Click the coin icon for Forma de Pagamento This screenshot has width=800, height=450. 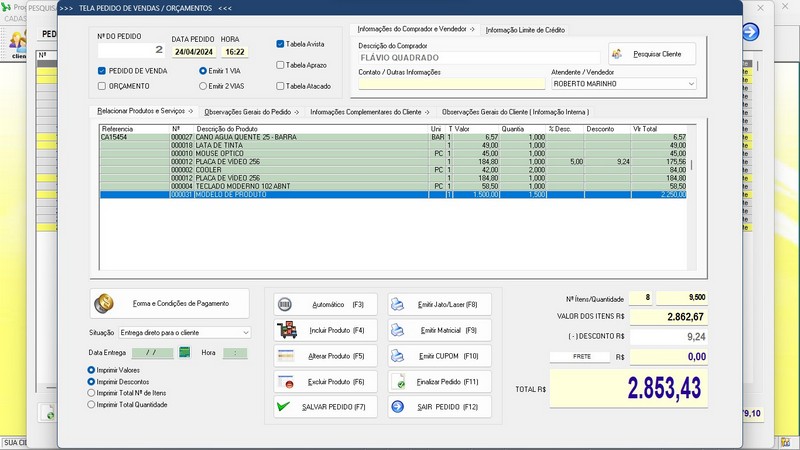[x=106, y=302]
